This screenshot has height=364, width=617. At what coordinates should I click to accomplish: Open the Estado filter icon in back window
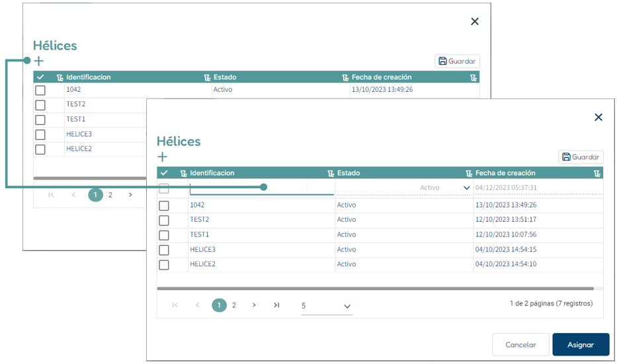point(208,77)
